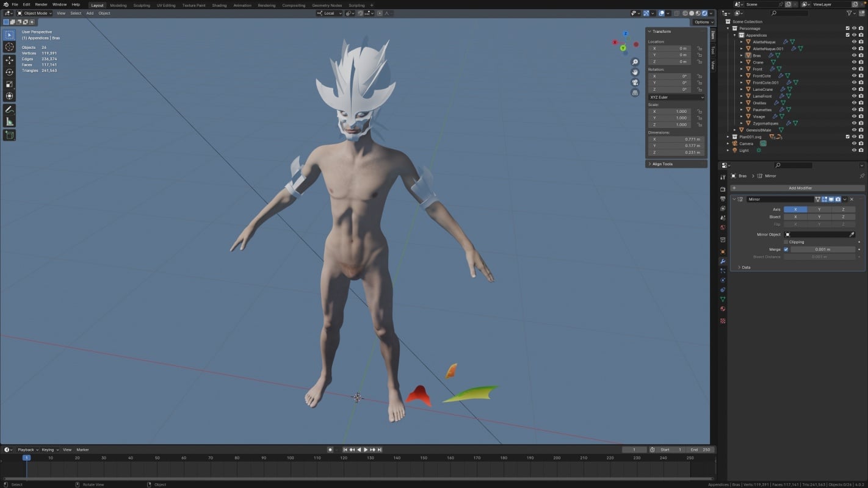Image resolution: width=868 pixels, height=488 pixels.
Task: Uncheck the Merge checkbox
Action: click(786, 249)
